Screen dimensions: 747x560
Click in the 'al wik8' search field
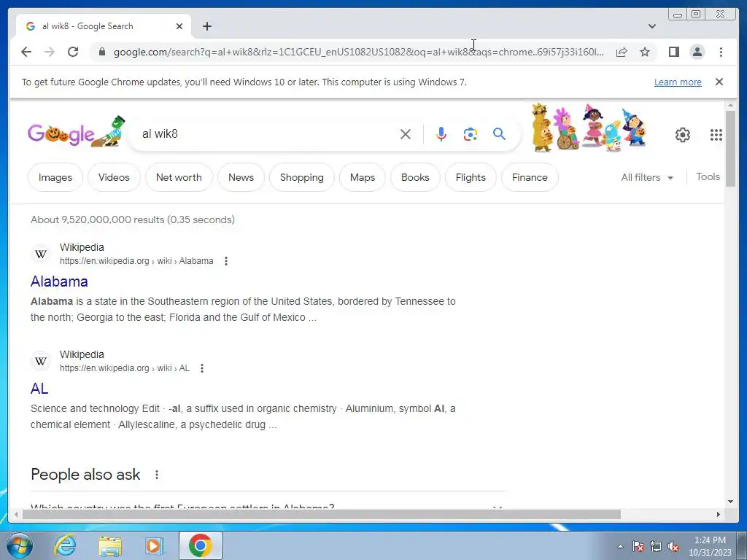tap(267, 134)
